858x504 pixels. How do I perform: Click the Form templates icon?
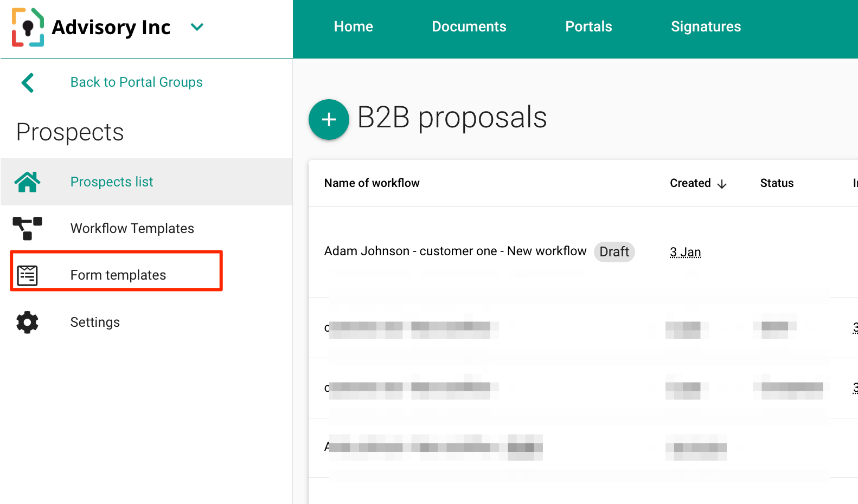coord(27,275)
